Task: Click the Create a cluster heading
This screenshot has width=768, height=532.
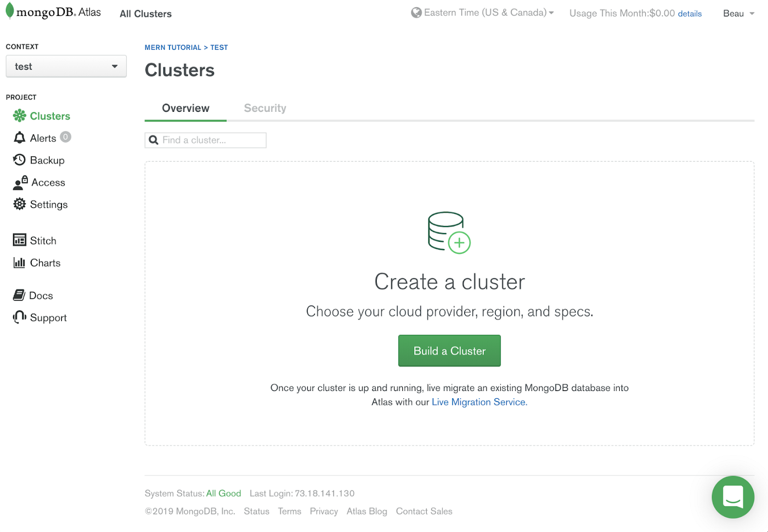Action: (449, 282)
